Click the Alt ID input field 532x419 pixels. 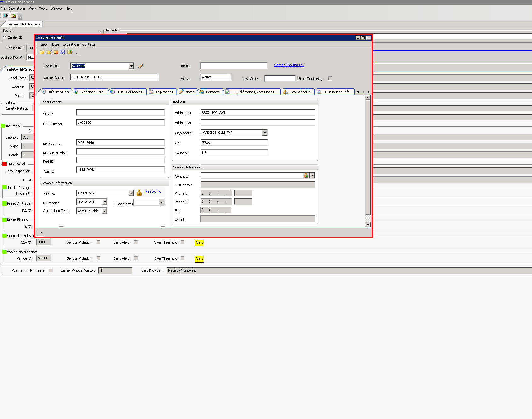pyautogui.click(x=234, y=66)
